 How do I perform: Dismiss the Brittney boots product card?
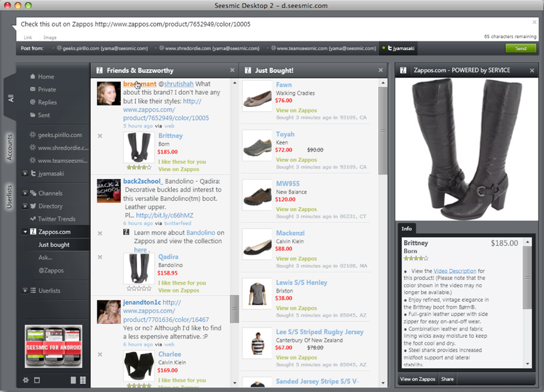pyautogui.click(x=100, y=136)
